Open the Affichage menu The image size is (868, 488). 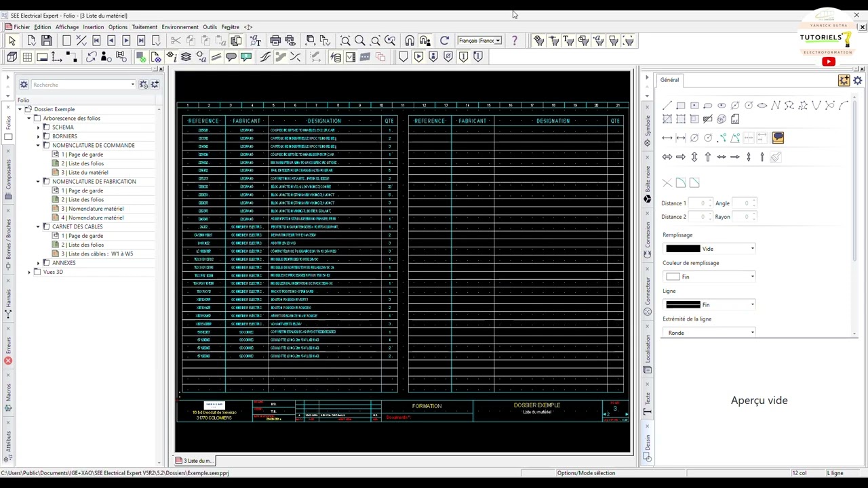click(x=66, y=27)
